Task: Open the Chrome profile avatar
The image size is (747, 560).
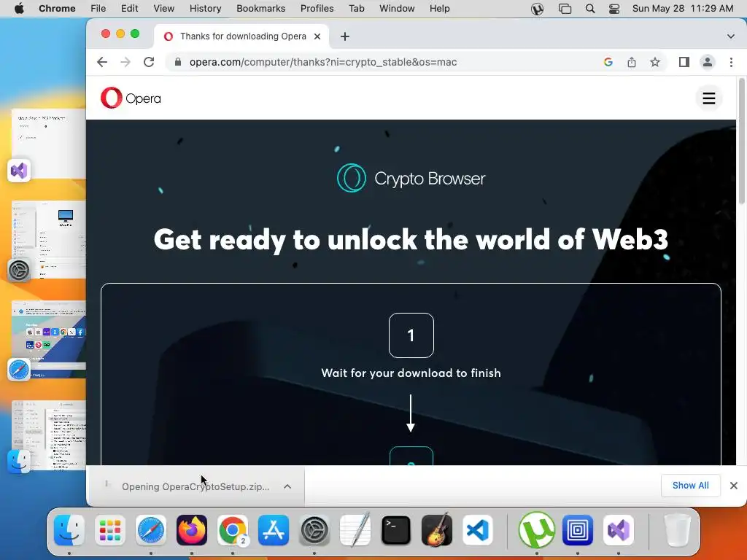Action: (x=708, y=62)
